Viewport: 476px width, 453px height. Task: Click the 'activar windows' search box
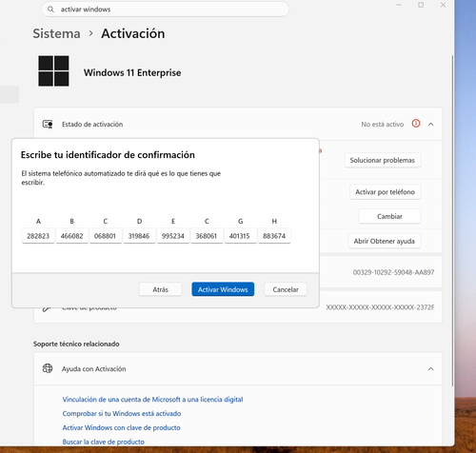[165, 10]
